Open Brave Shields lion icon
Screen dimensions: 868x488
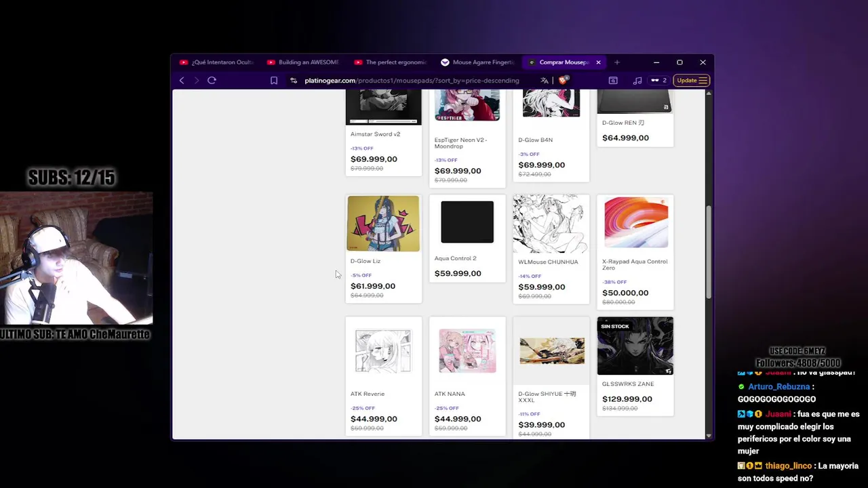tap(562, 81)
